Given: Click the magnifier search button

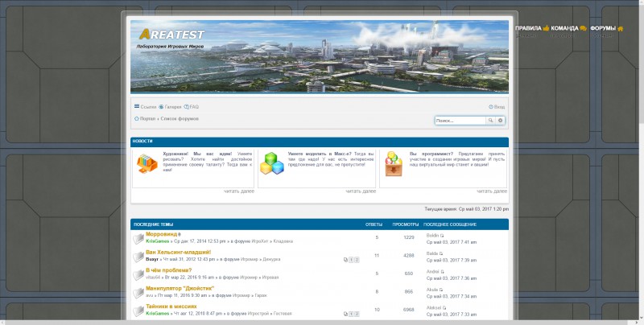Looking at the screenshot, I should pos(490,121).
